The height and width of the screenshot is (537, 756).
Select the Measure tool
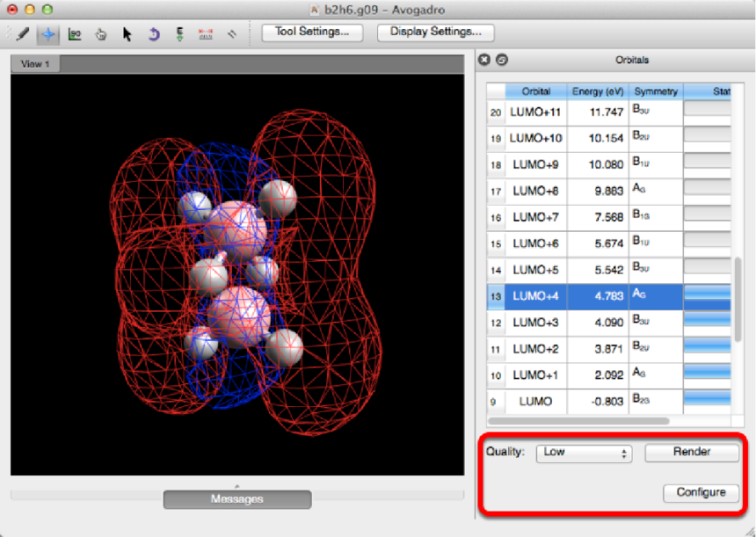[206, 34]
